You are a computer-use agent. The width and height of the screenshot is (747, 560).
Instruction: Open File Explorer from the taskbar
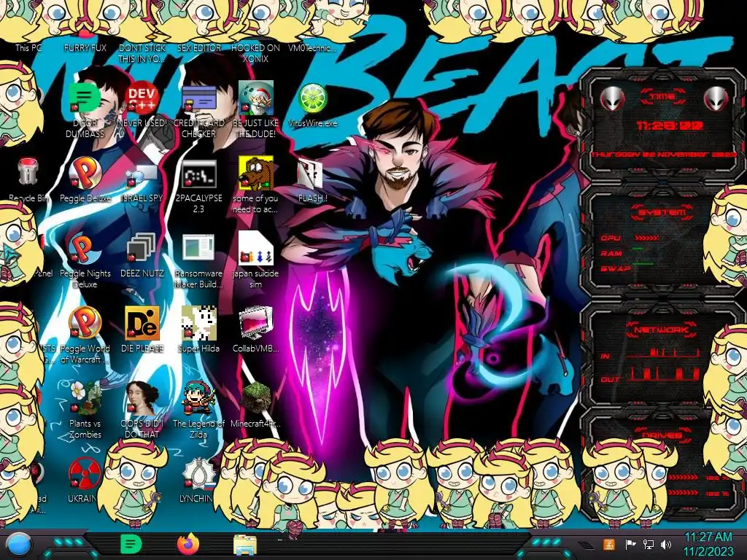(x=245, y=545)
